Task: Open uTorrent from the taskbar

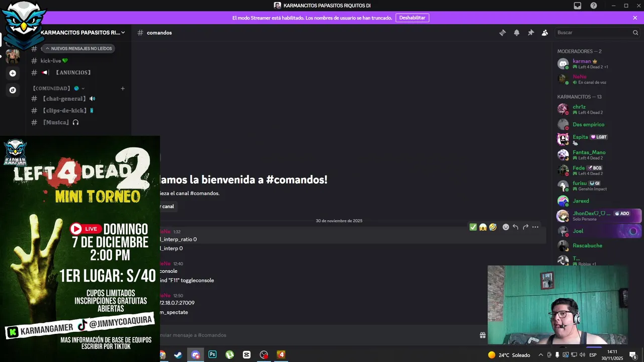Action: [229, 354]
